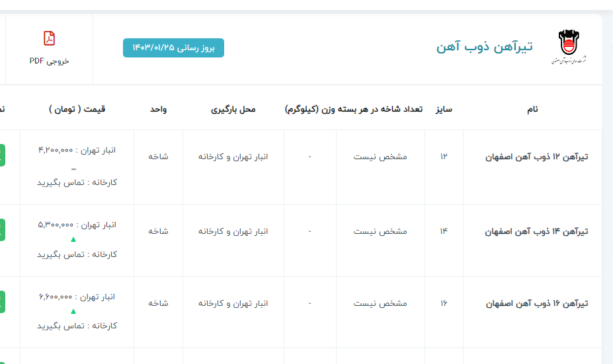Screen dimensions: 613x364
Task: Click the واحد column header
Action: [158, 109]
